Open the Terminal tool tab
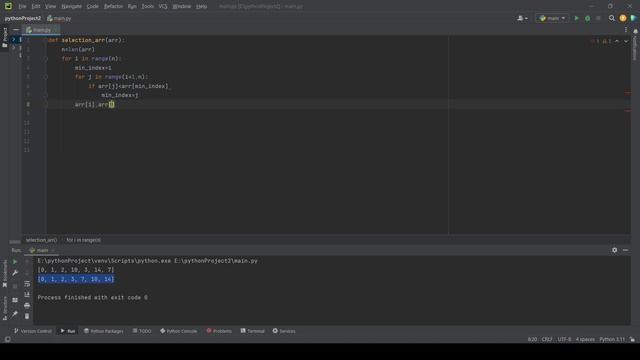Screen dimensions: 640x360 tap(253, 331)
